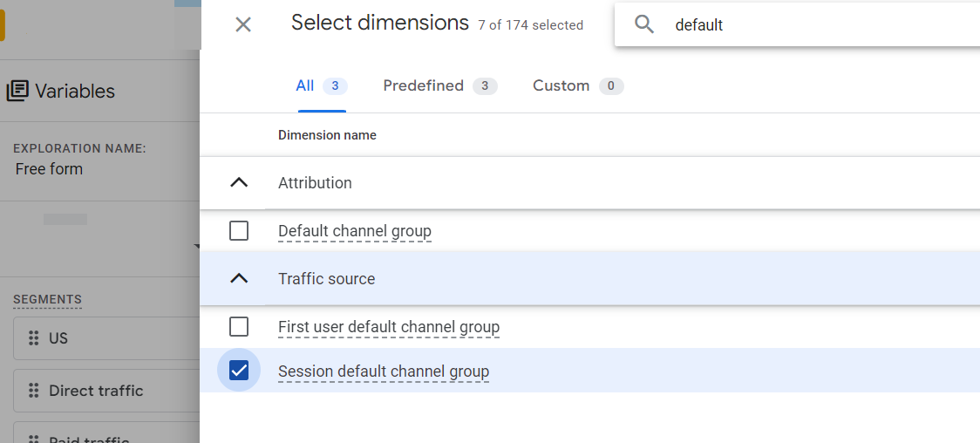The width and height of the screenshot is (980, 443).
Task: Collapse the Attribution section
Action: (239, 183)
